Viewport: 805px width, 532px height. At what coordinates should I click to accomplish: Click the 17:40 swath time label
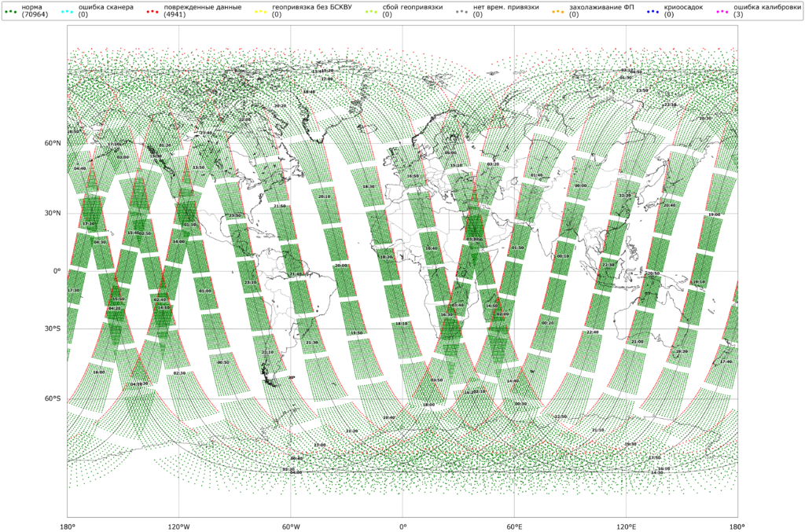point(726,361)
